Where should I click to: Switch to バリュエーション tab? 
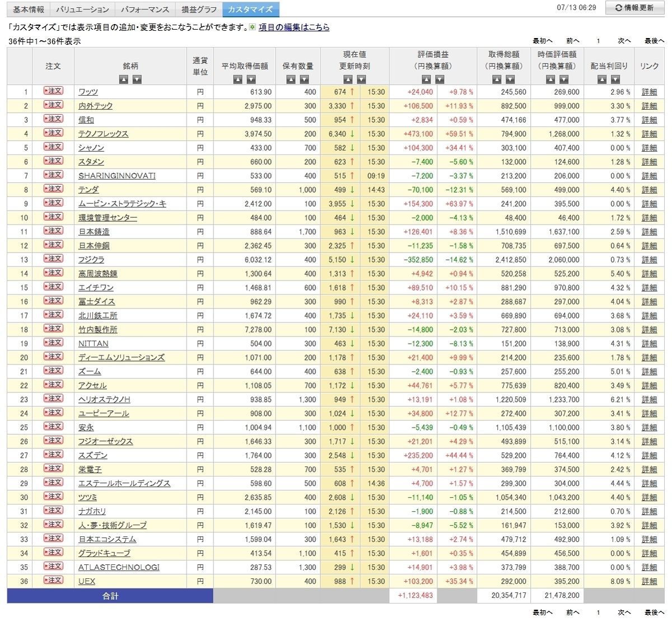(x=82, y=10)
